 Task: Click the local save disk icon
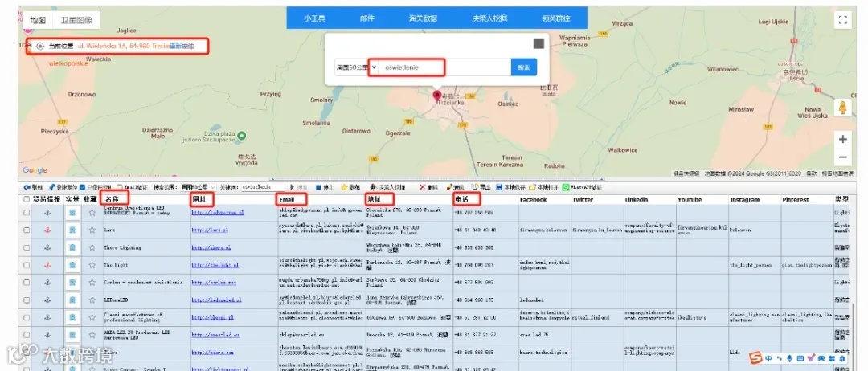[x=499, y=187]
